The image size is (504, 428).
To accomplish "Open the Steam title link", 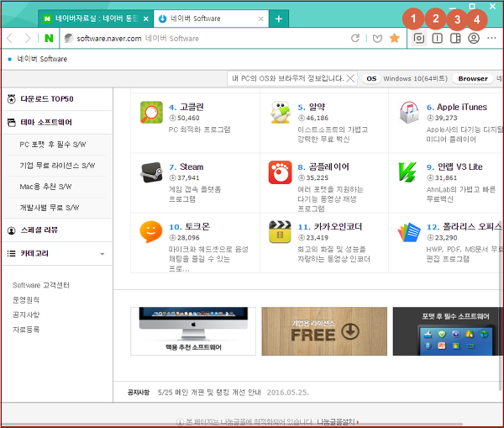I will (192, 167).
